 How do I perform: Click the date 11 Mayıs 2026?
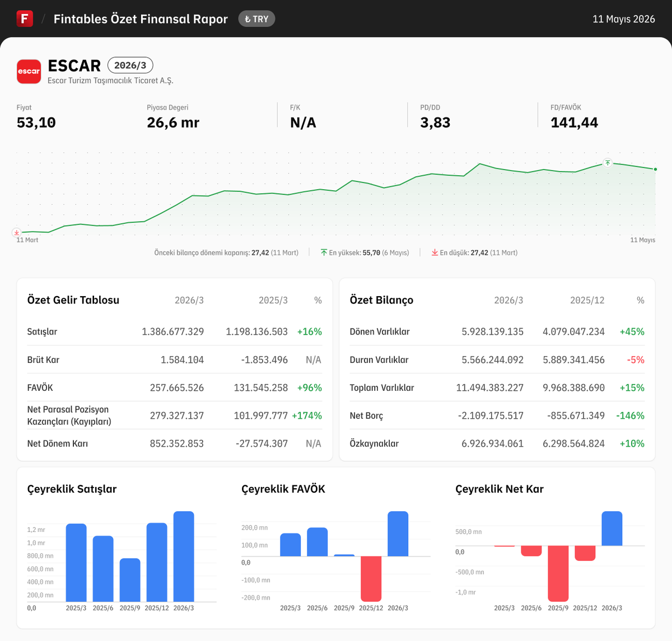coord(624,19)
